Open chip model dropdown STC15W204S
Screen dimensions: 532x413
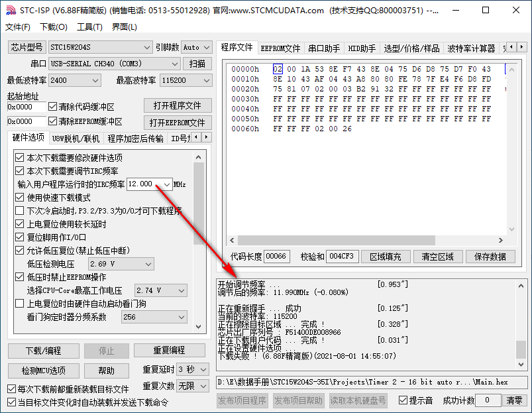(x=100, y=48)
